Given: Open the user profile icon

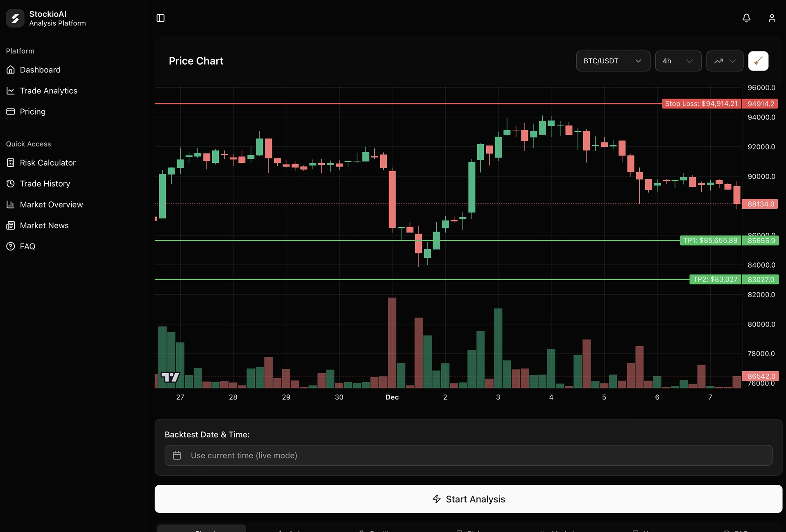Looking at the screenshot, I should pos(772,18).
